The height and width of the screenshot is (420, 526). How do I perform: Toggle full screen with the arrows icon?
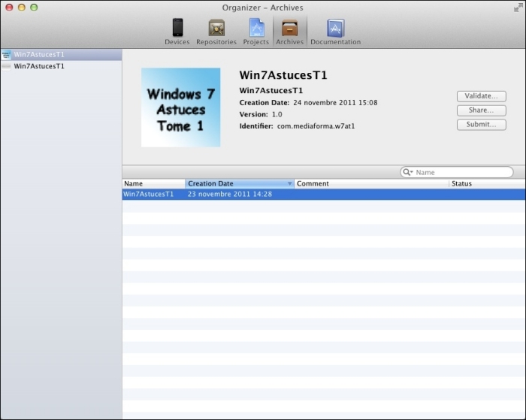pos(518,7)
